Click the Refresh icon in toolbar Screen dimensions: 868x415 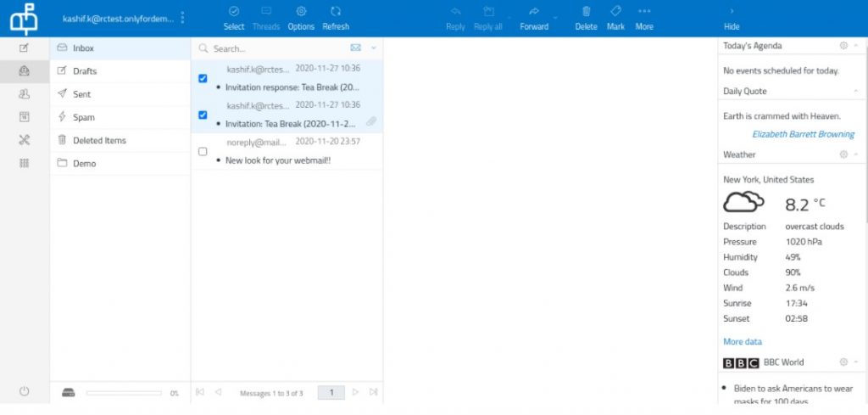336,12
